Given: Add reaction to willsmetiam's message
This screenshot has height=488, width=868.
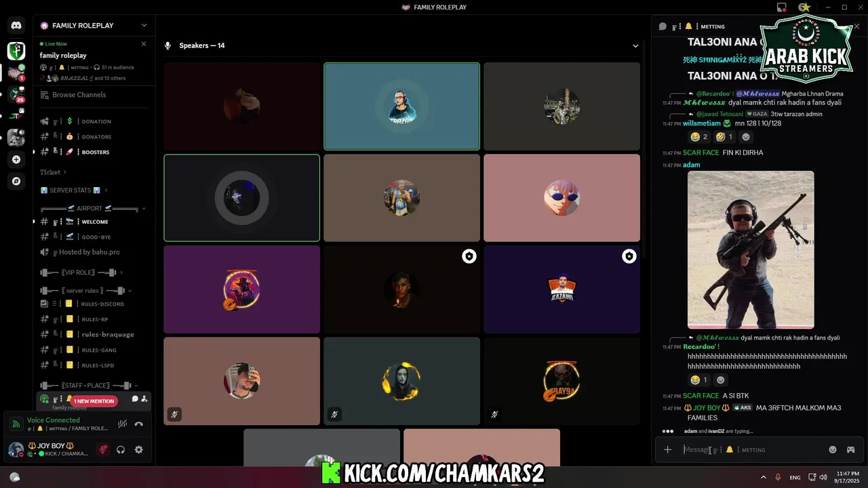Looking at the screenshot, I should pyautogui.click(x=746, y=137).
